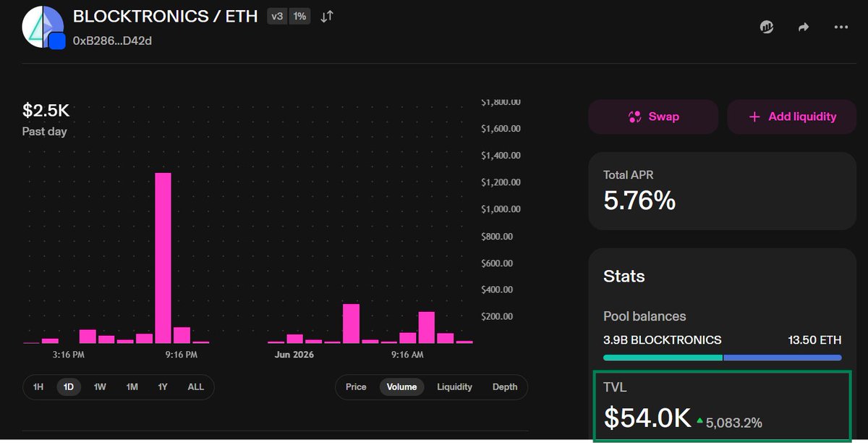This screenshot has width=868, height=443.
Task: Click the Stats heading
Action: click(624, 277)
